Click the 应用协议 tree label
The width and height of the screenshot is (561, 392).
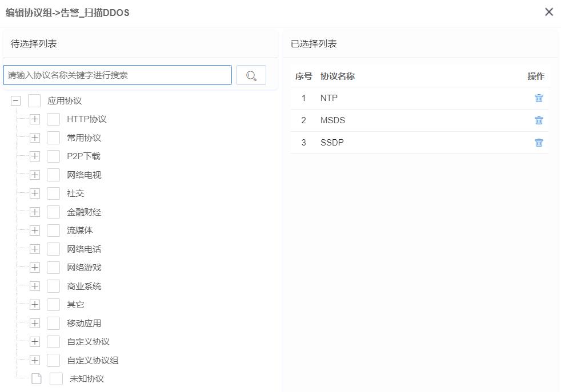click(x=65, y=101)
